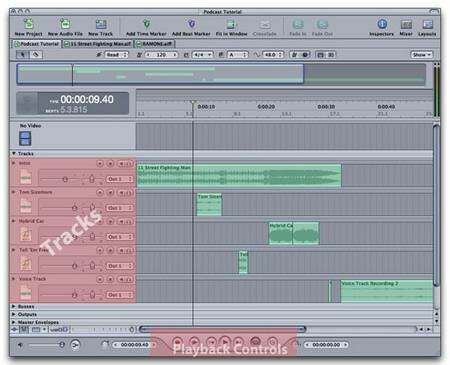Arm the Voice Track for recording
Viewport: 450px width, 365px height.
click(100, 279)
